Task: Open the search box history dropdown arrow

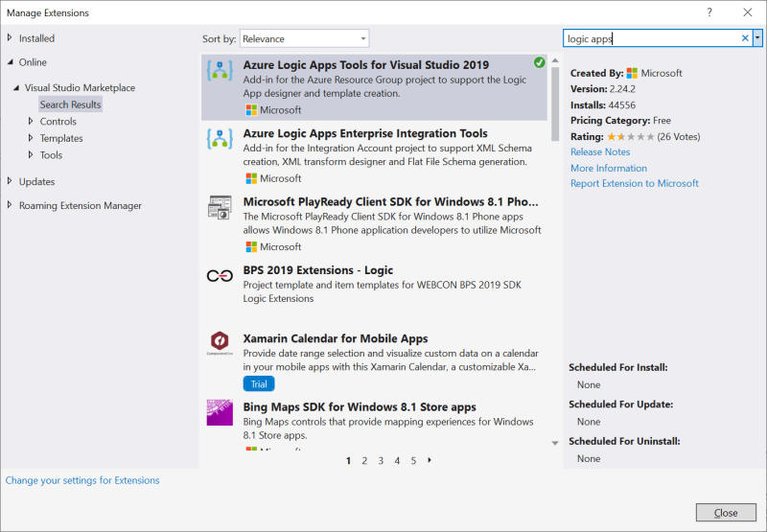Action: pyautogui.click(x=757, y=38)
